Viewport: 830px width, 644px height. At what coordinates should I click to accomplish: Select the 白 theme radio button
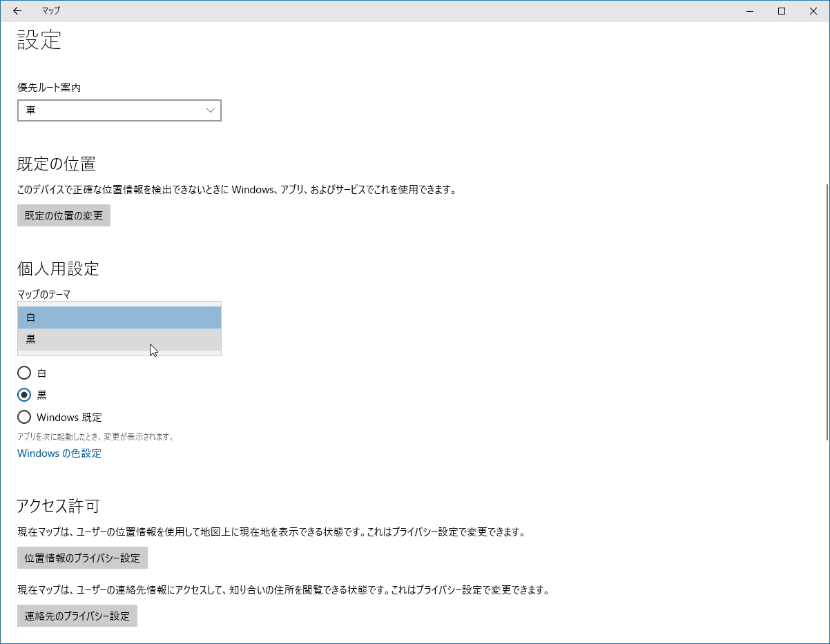[24, 373]
